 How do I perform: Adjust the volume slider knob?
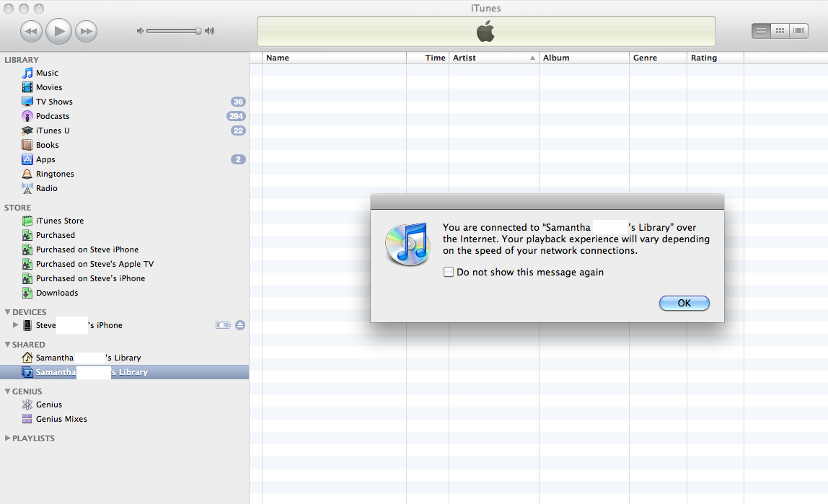click(198, 31)
